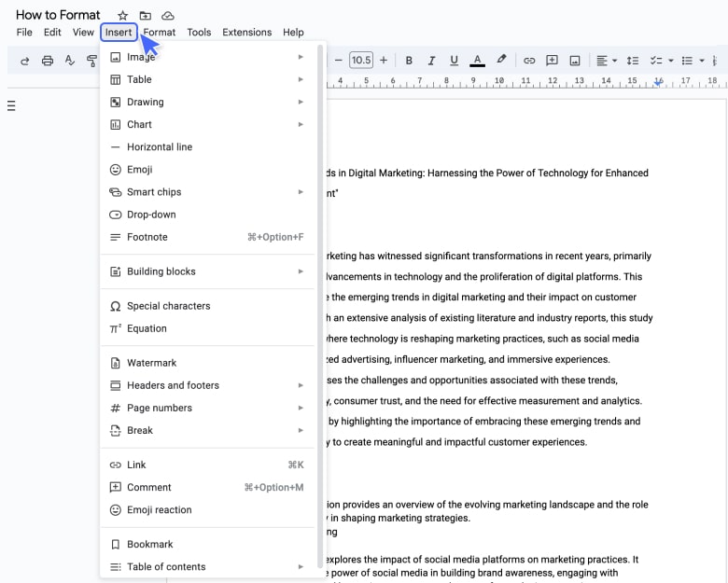Rename the document title How to Format
Screen dimensions: 728x583
58,15
